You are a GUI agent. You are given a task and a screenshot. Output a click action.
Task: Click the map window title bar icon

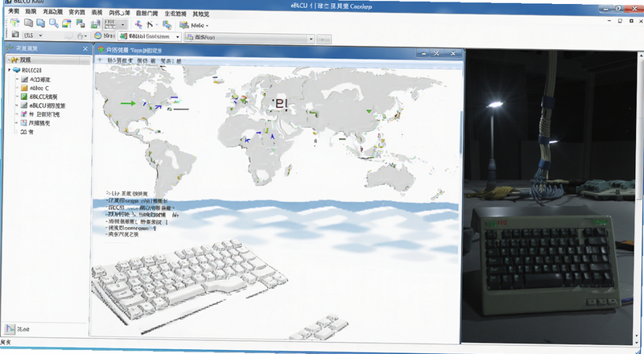pos(101,50)
